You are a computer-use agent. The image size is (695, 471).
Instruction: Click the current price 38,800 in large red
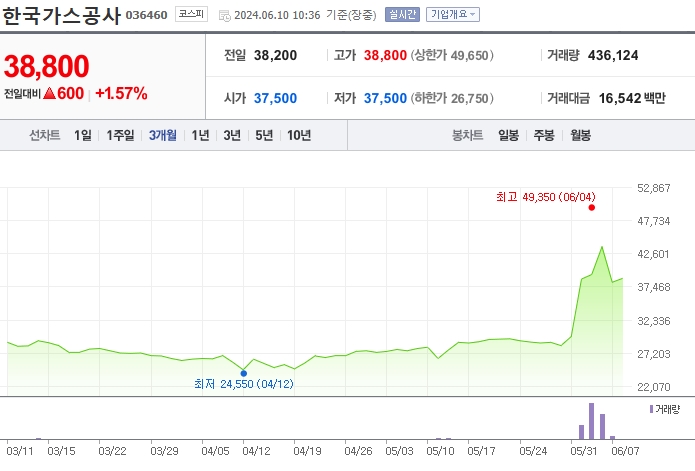coord(47,66)
